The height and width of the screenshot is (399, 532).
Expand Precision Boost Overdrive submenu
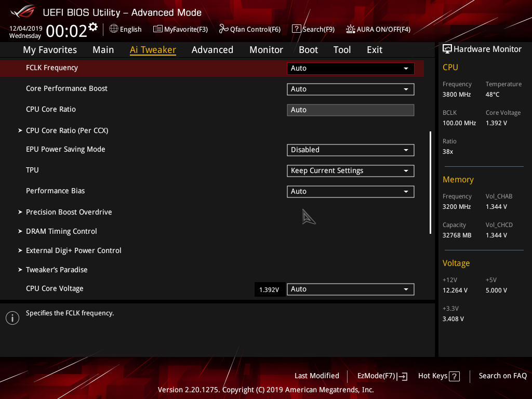[69, 212]
